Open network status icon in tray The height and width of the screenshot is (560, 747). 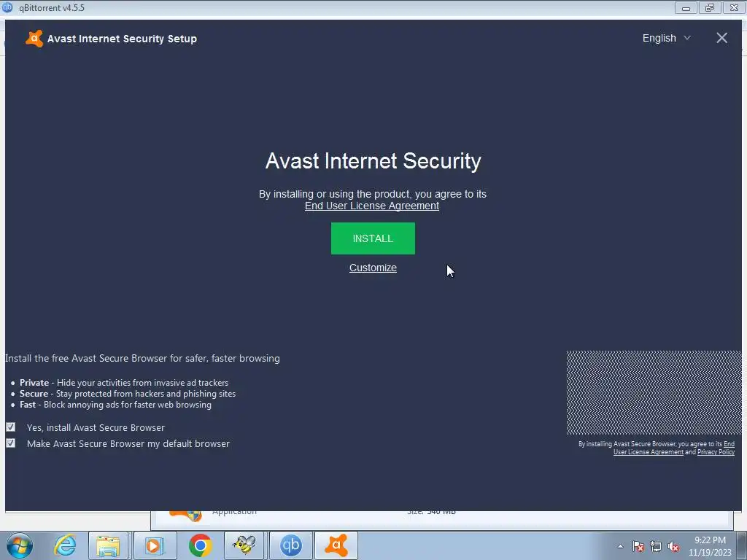pyautogui.click(x=656, y=546)
